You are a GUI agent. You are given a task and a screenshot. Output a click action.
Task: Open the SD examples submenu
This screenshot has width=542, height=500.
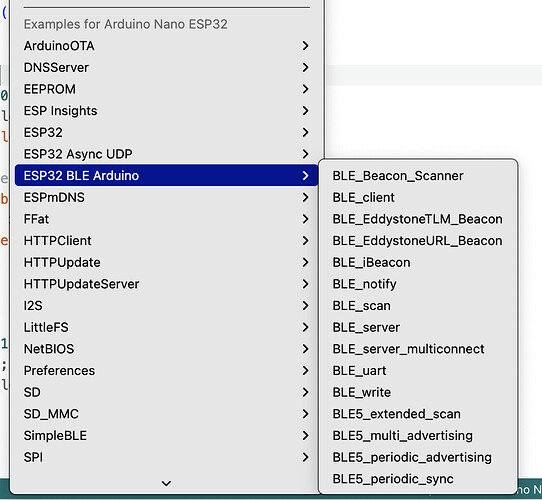tap(166, 392)
